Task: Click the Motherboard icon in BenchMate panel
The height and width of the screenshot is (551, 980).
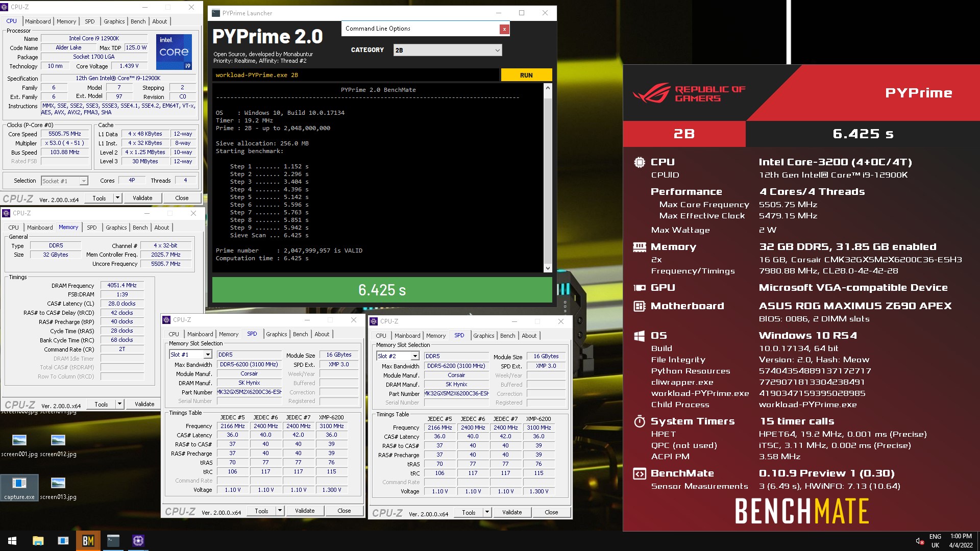Action: (639, 306)
